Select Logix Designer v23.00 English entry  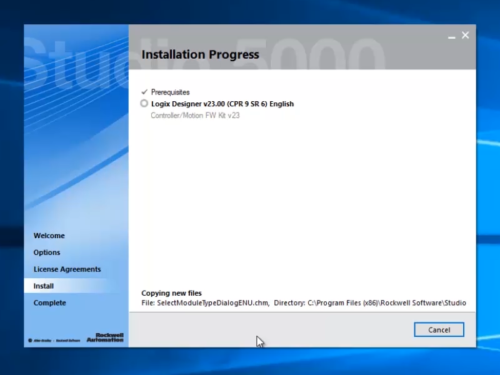222,104
